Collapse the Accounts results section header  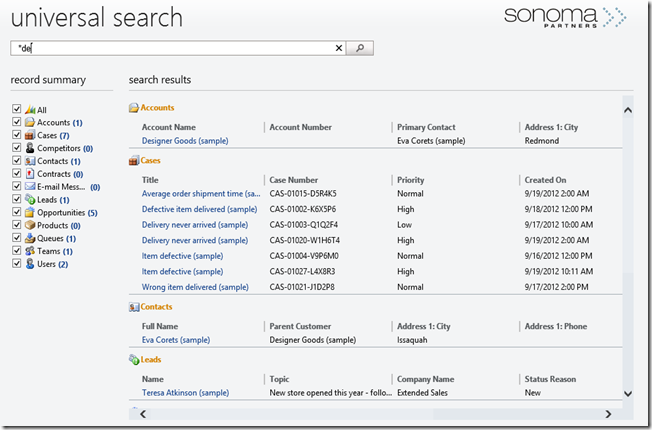click(156, 107)
